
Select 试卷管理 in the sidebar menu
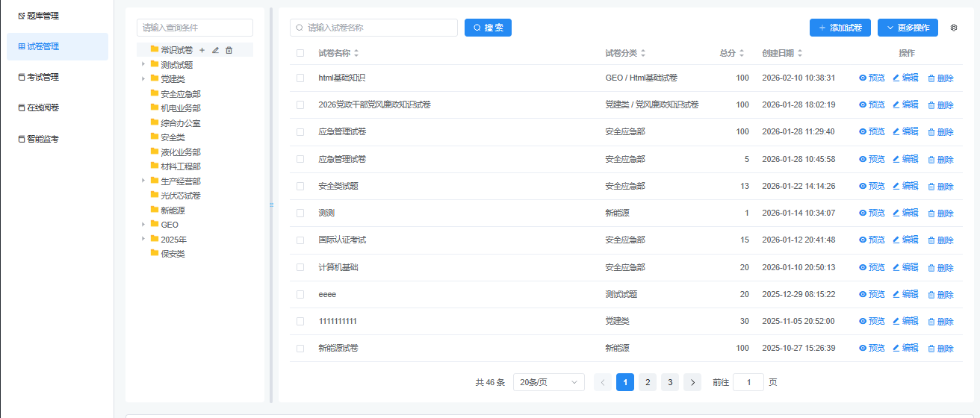58,46
